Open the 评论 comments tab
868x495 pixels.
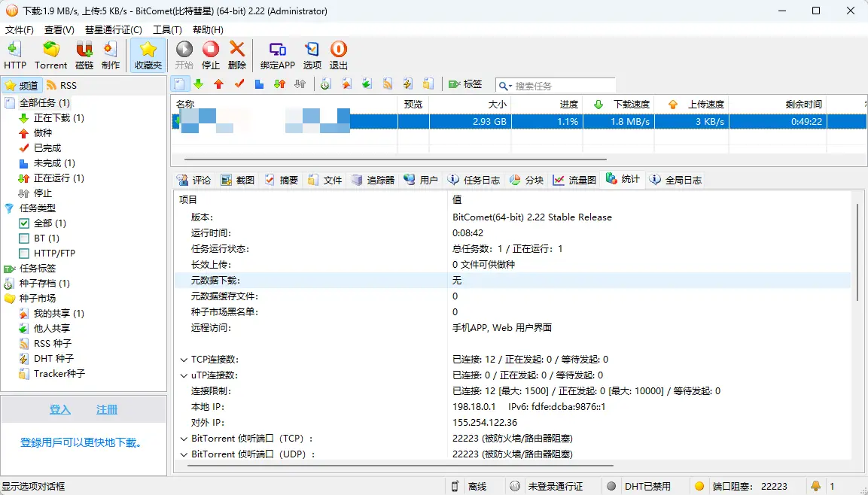click(193, 181)
